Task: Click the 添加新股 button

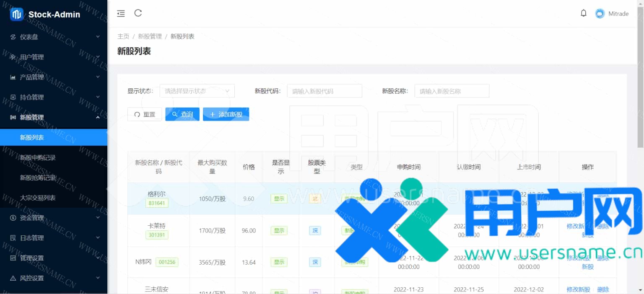Action: pyautogui.click(x=226, y=114)
